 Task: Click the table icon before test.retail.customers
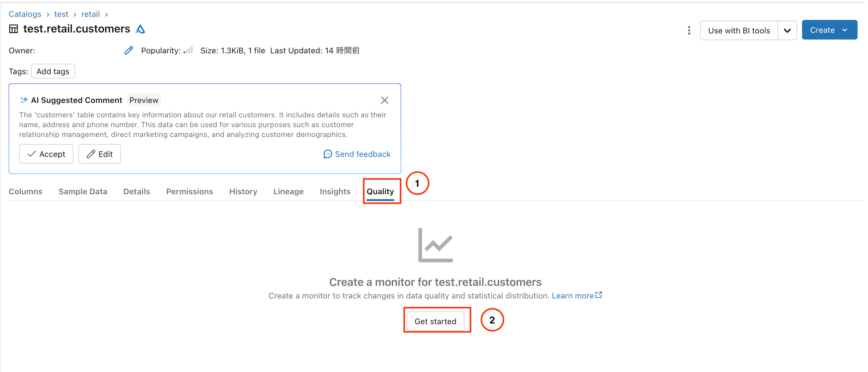[x=13, y=29]
